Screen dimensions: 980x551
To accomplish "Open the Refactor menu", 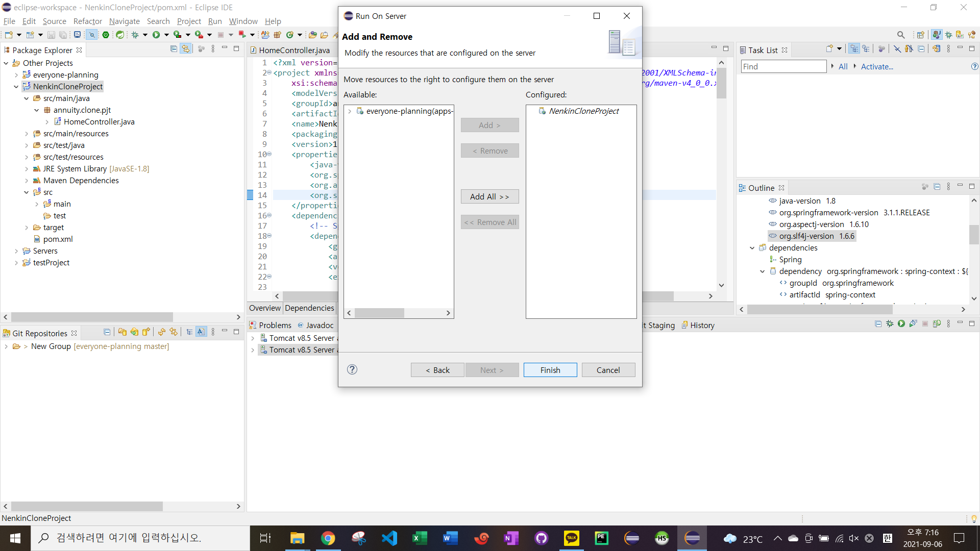I will click(x=87, y=21).
